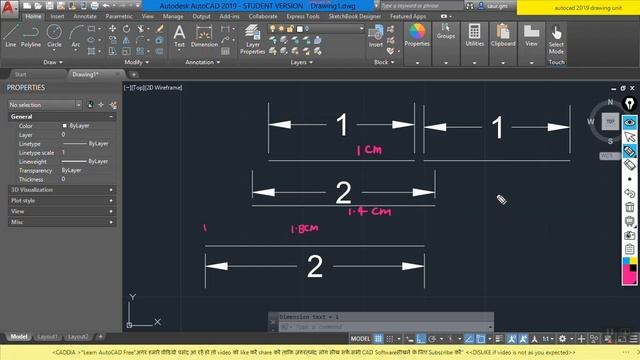Toggle object snap in status bar

coord(481,339)
